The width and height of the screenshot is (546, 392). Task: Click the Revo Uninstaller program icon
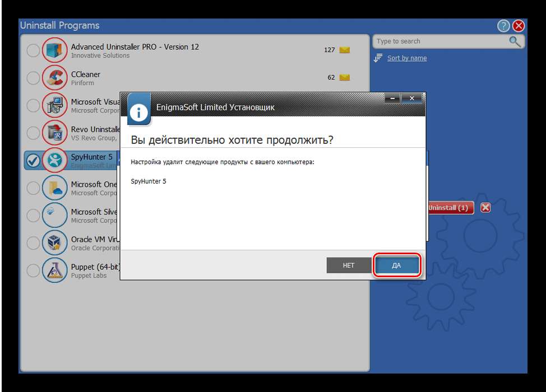[55, 133]
